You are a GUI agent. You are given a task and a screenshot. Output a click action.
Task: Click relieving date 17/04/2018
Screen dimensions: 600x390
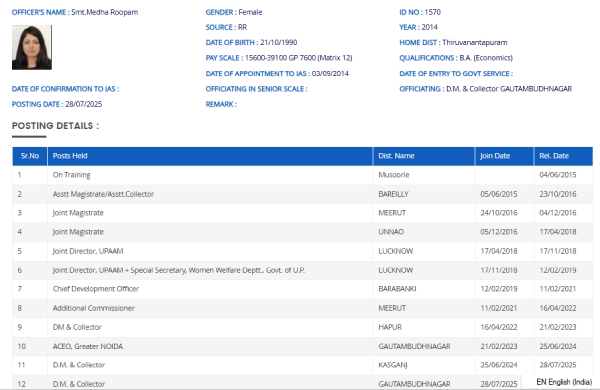coord(558,232)
